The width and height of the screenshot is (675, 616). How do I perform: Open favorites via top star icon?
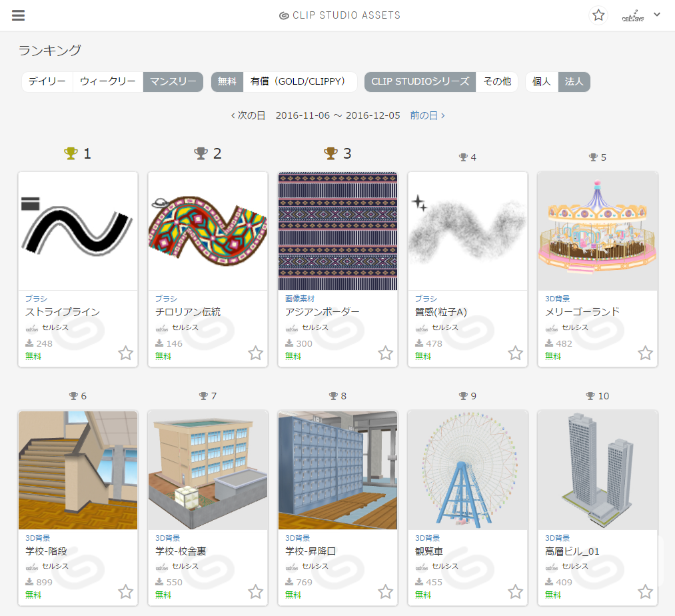pos(598,15)
